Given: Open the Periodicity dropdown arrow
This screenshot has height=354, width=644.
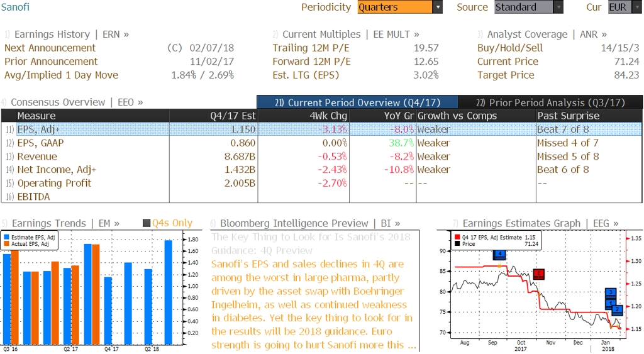Looking at the screenshot, I should click(438, 7).
